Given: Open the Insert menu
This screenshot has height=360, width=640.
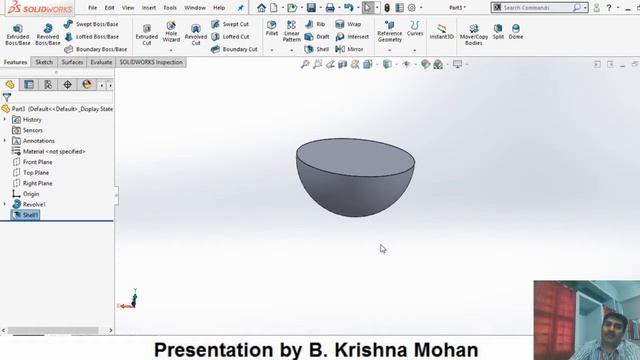Looking at the screenshot, I should point(149,8).
